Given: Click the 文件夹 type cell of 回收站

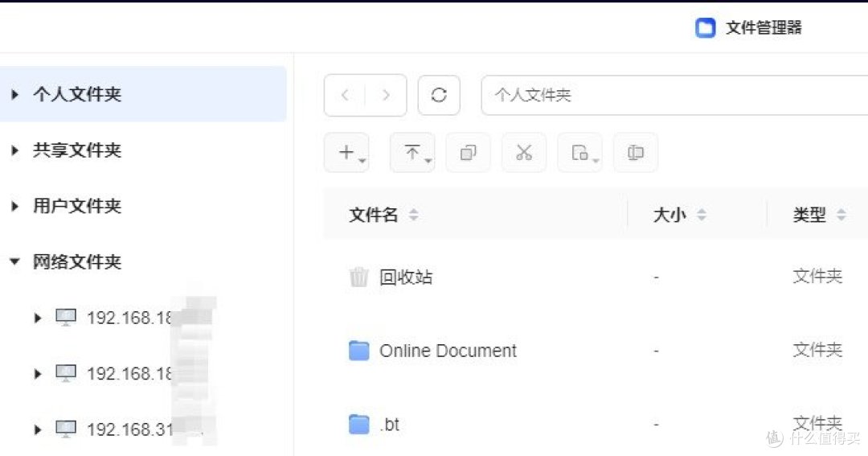Looking at the screenshot, I should (817, 276).
